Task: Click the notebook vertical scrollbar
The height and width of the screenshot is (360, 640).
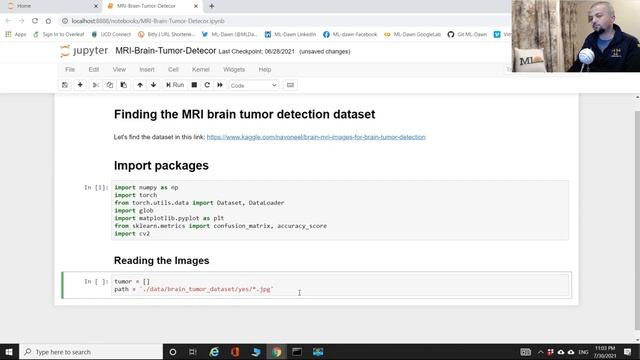Action: (637, 220)
